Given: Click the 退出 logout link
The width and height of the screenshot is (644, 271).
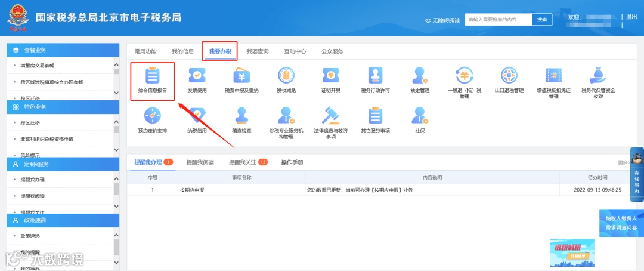Looking at the screenshot, I should pyautogui.click(x=631, y=17).
